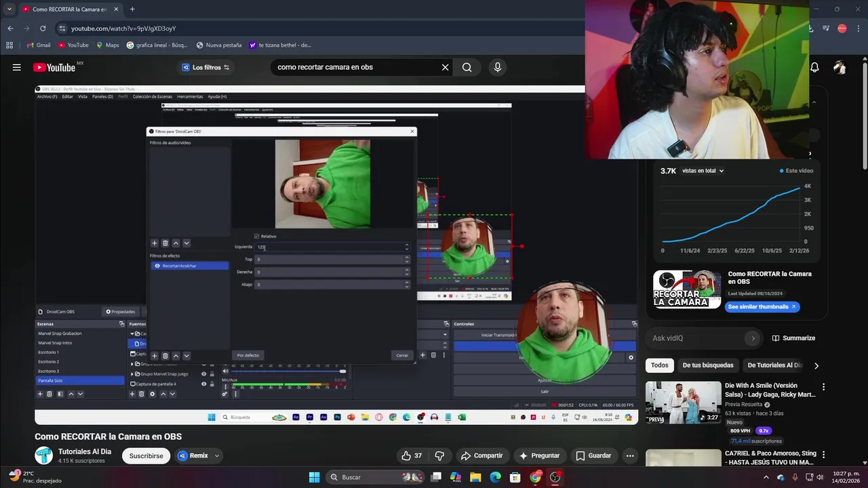This screenshot has height=488, width=868.
Task: Open the Nueva pestaña bookmark
Action: pyautogui.click(x=219, y=45)
